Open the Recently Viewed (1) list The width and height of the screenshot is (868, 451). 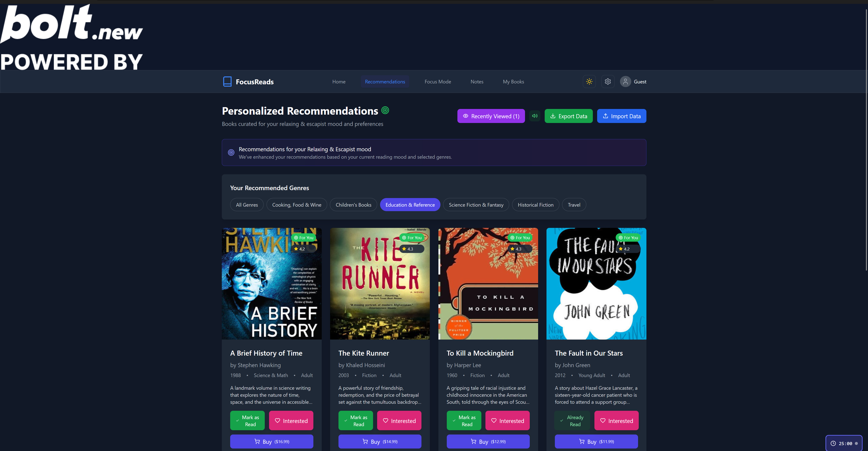click(491, 116)
